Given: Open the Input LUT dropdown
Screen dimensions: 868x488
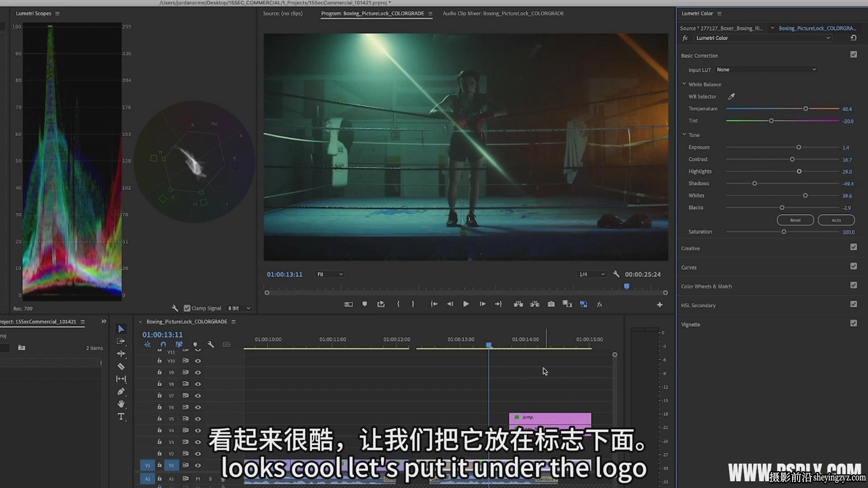Looking at the screenshot, I should click(766, 70).
